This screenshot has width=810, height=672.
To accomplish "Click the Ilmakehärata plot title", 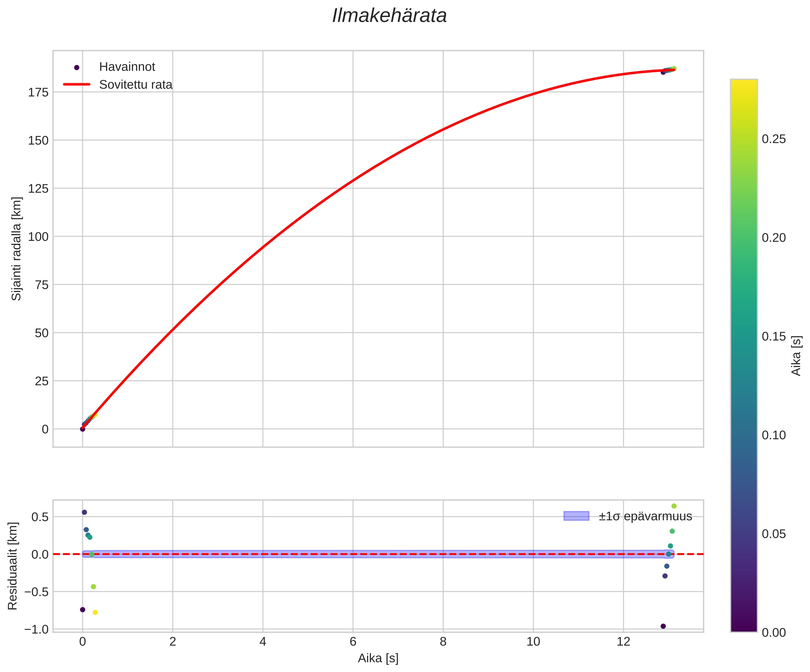I will point(389,16).
